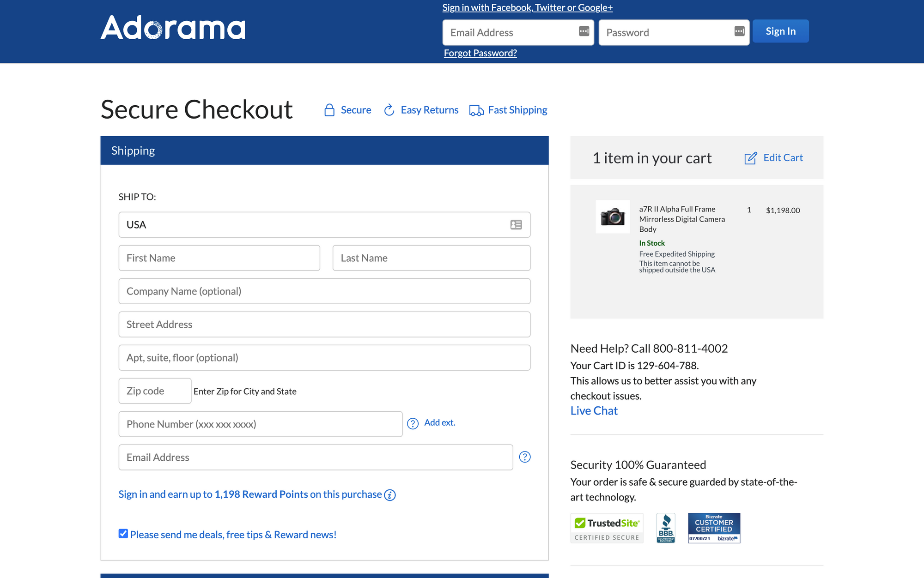Click the Secure padlock icon
Screen dimensions: 924x578
pos(329,110)
